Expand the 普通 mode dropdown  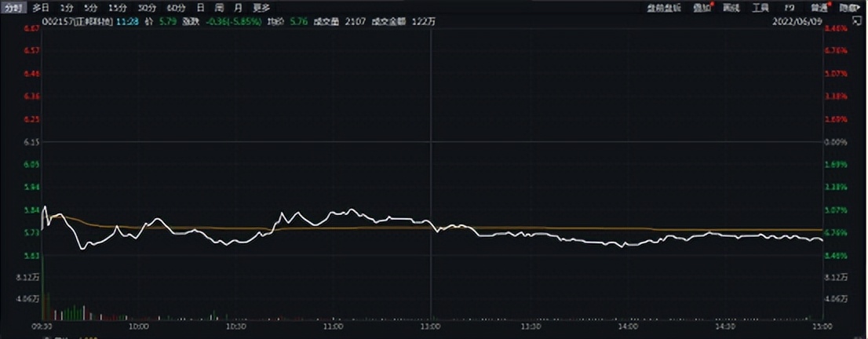coord(819,8)
